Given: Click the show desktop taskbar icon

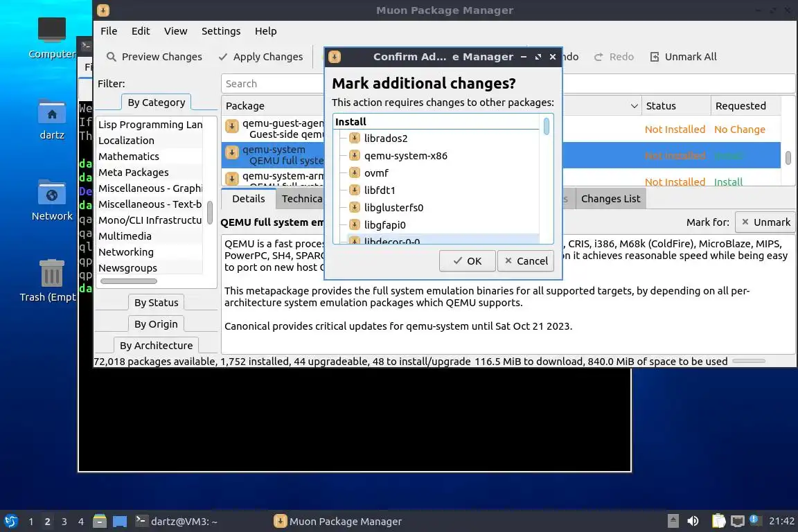Looking at the screenshot, I should (120, 522).
